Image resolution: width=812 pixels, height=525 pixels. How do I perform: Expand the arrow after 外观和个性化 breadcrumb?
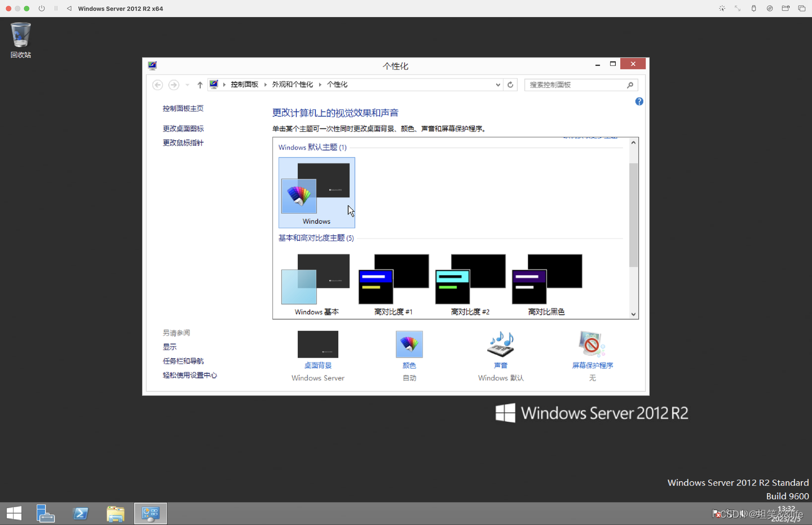[320, 85]
